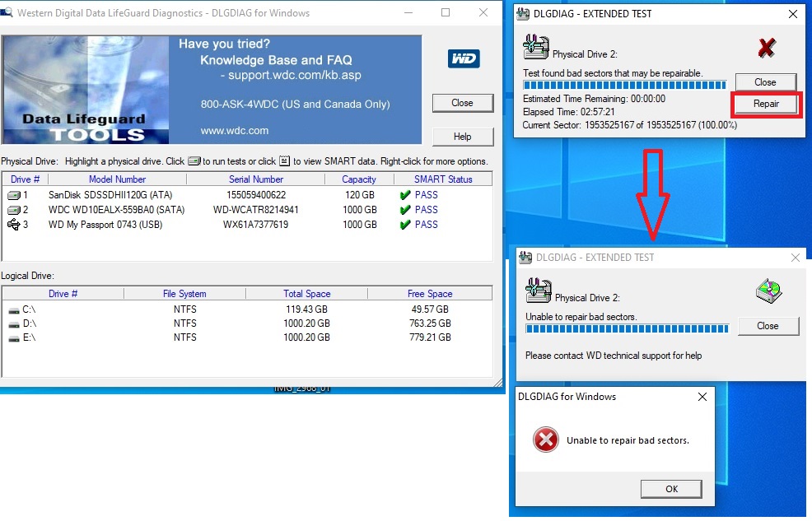Click the E:\ logical drive icon
This screenshot has height=521, width=812.
(x=14, y=339)
